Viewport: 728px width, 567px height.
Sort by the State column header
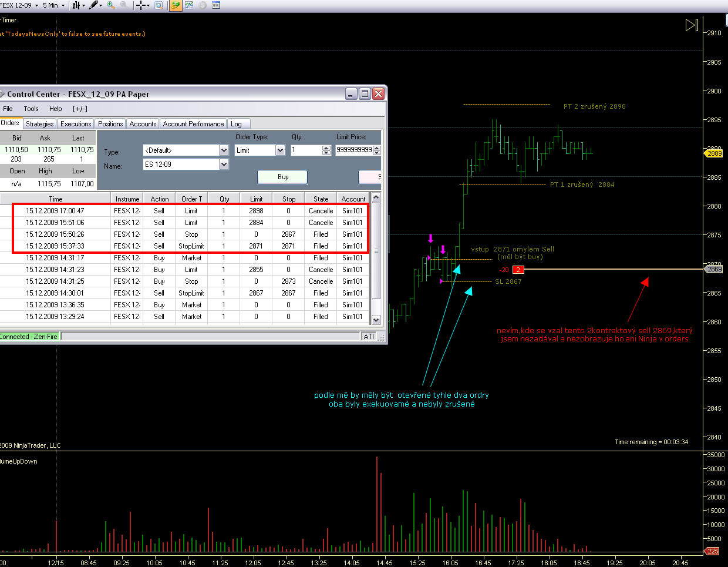[321, 199]
